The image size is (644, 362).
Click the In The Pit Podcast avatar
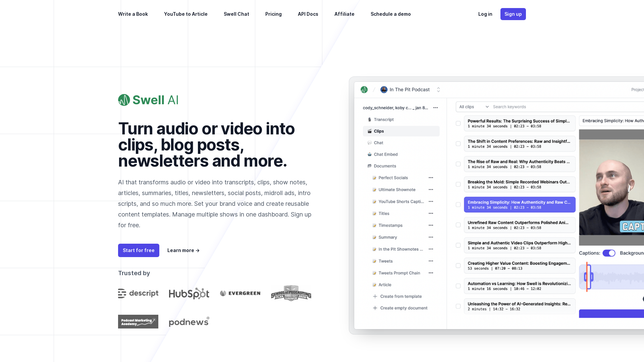coord(384,90)
